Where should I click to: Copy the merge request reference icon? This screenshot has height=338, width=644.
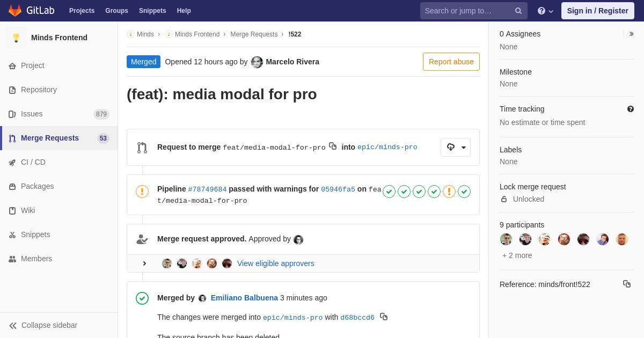click(627, 284)
